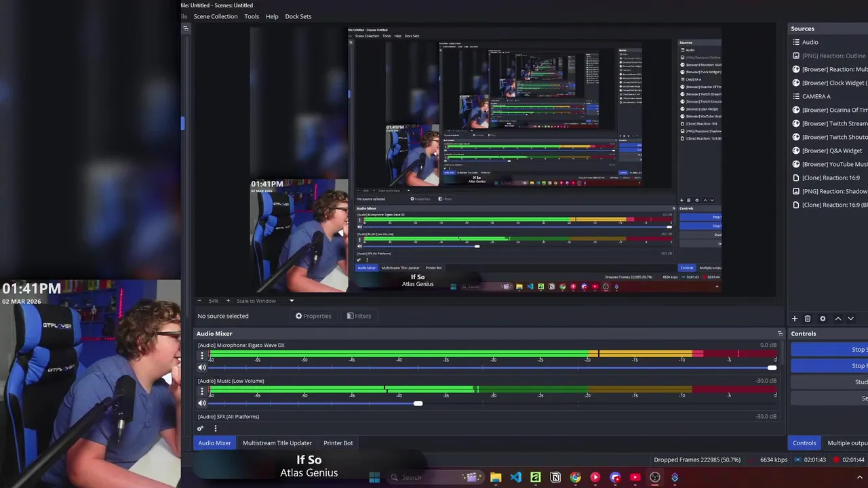Switch to the Multiple output tab
Viewport: 868px width, 488px height.
point(846,443)
